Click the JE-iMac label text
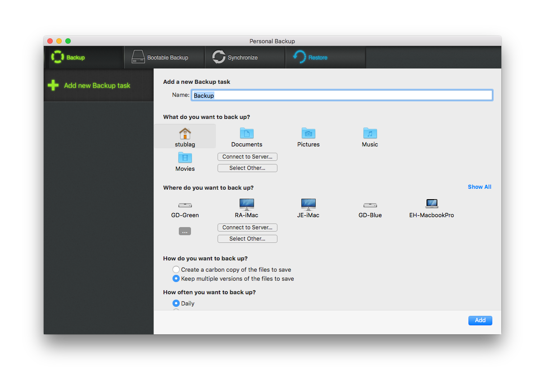This screenshot has width=545, height=392. click(x=309, y=215)
